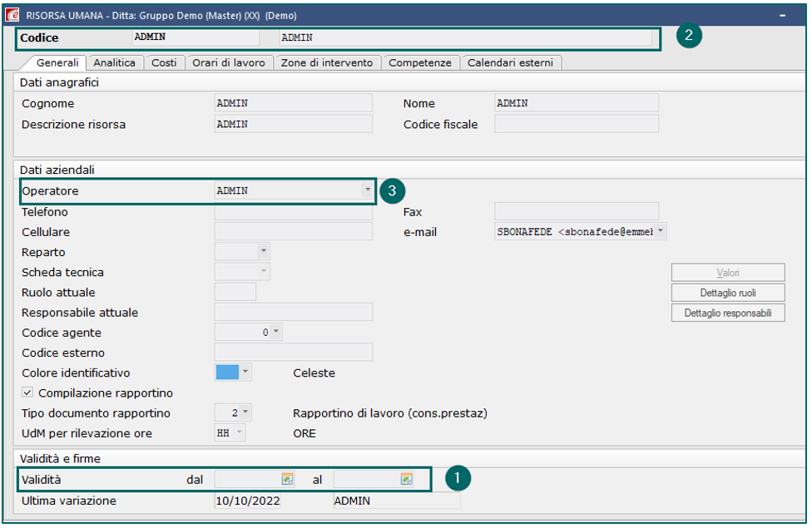Click the Telefono input field

pos(293,211)
